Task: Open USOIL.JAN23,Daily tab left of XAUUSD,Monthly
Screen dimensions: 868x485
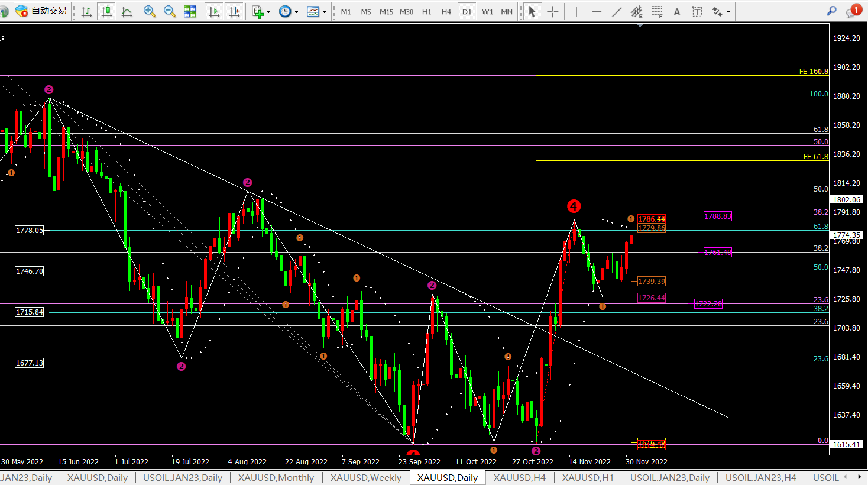Action: tap(183, 477)
